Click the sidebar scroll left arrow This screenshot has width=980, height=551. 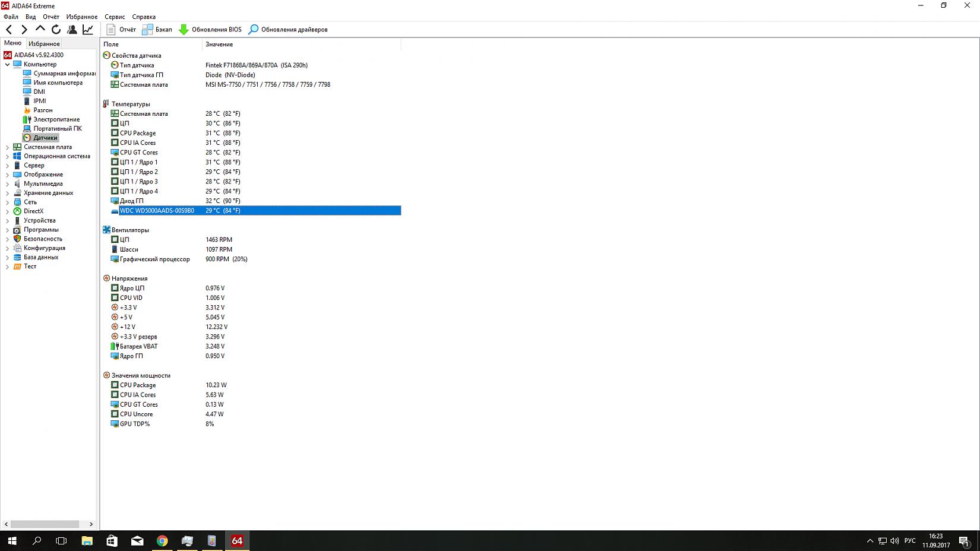point(7,524)
